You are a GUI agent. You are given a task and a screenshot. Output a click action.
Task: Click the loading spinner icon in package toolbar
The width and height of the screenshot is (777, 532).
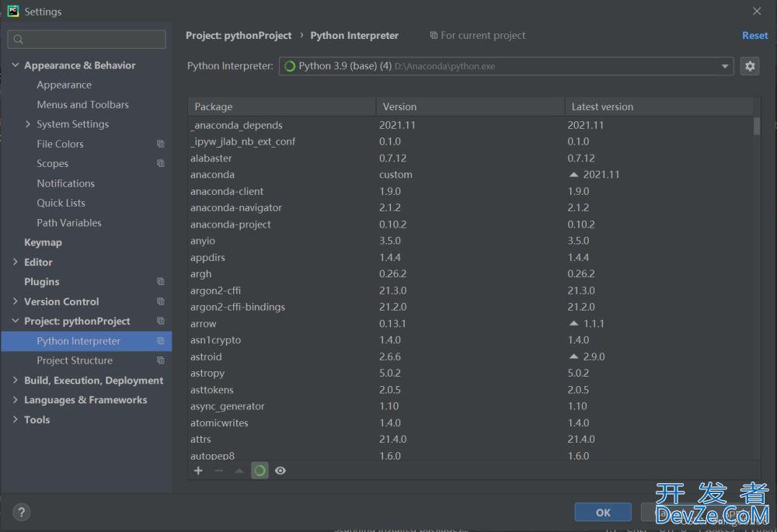(260, 471)
